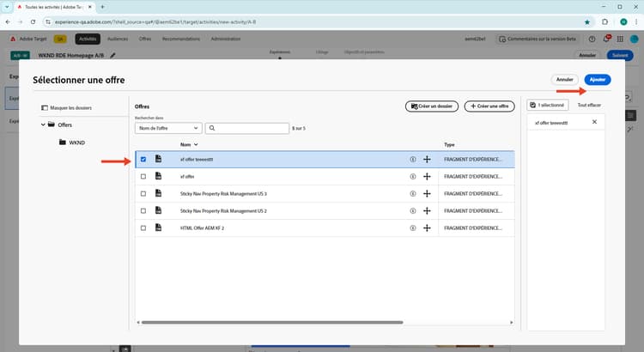644x352 pixels.
Task: Click the Ajouter button
Action: pos(597,80)
